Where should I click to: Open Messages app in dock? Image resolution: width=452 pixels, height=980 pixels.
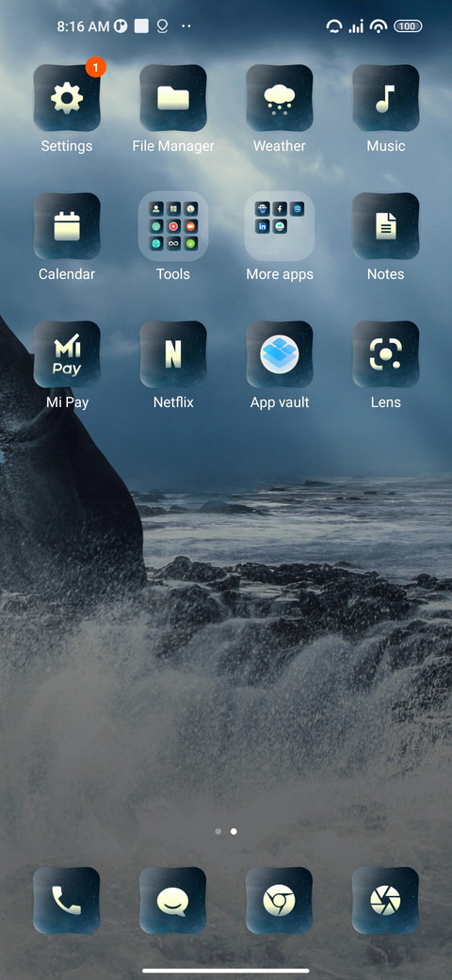[173, 901]
